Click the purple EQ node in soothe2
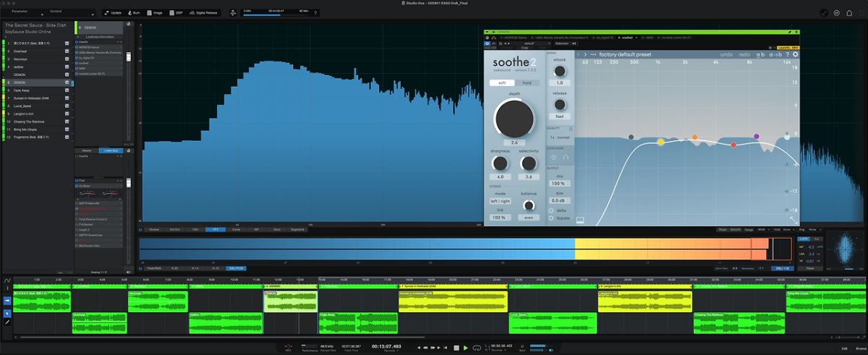This screenshot has height=355, width=868. 757,136
